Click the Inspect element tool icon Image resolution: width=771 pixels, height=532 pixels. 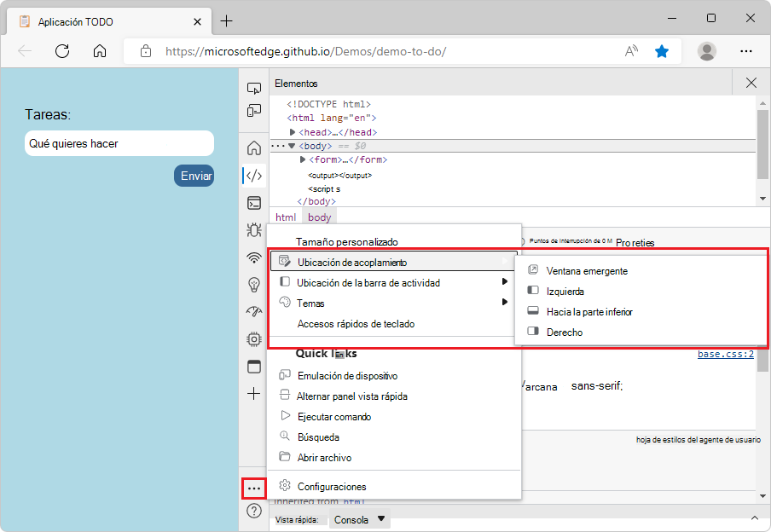click(x=253, y=89)
